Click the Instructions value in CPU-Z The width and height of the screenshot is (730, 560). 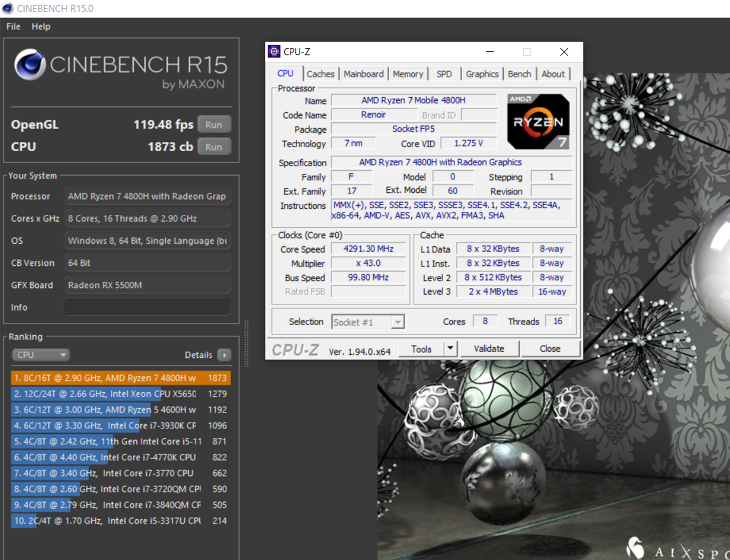point(452,210)
